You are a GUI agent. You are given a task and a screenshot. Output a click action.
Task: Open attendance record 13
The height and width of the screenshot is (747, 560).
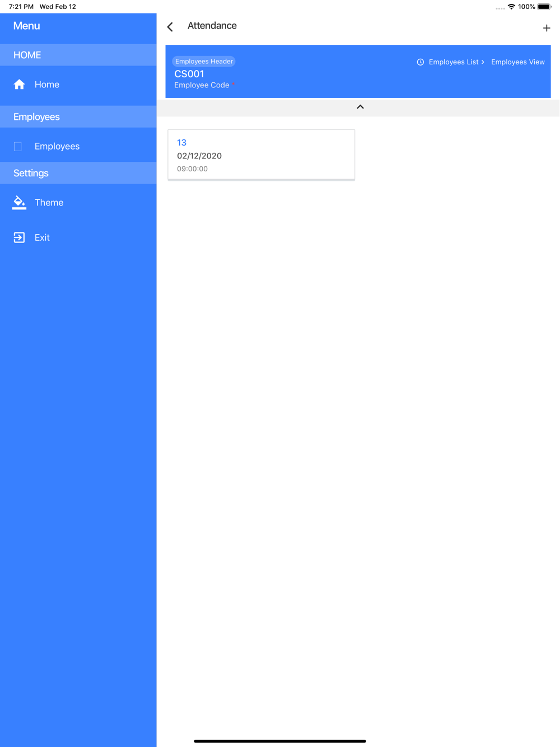262,155
